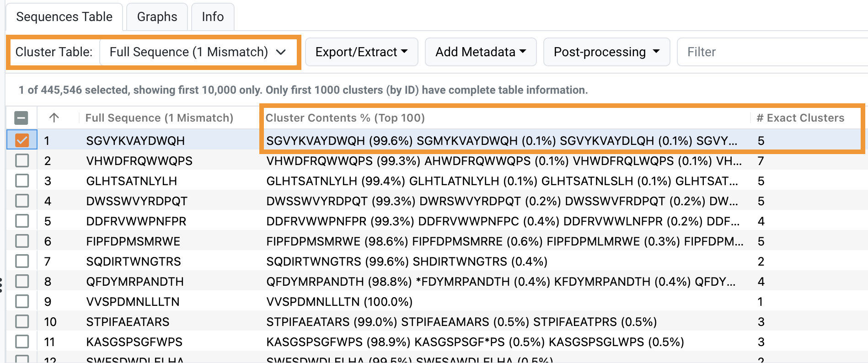The width and height of the screenshot is (868, 363).
Task: Toggle the select-all header checkbox
Action: (21, 118)
